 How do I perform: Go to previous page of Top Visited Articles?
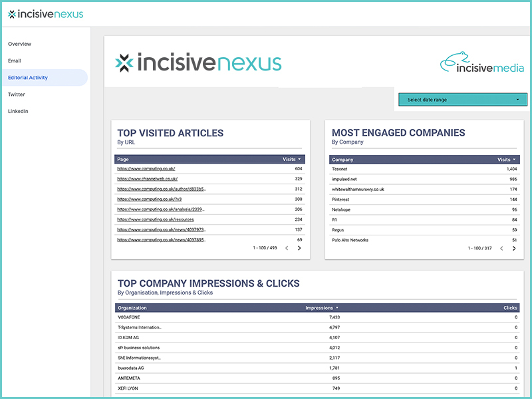(x=287, y=248)
